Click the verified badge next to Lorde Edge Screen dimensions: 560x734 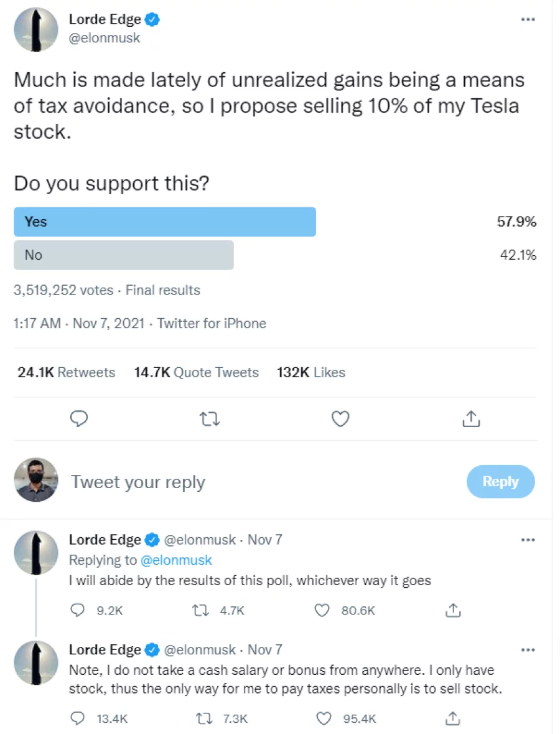151,19
